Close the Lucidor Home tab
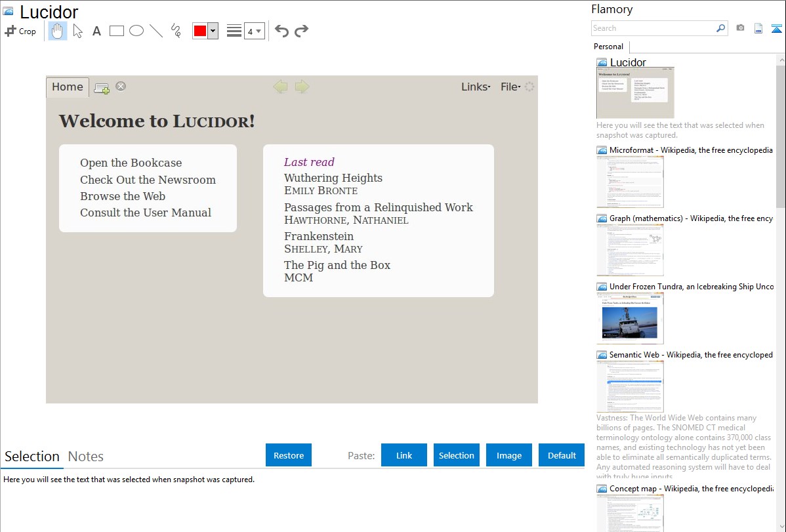This screenshot has width=786, height=532. coord(121,86)
